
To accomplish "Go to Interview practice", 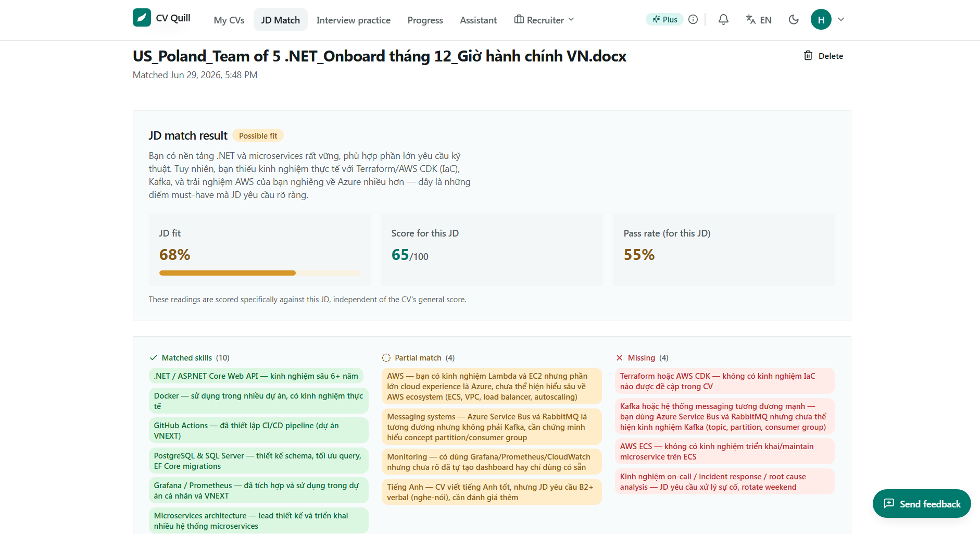I will [x=354, y=20].
